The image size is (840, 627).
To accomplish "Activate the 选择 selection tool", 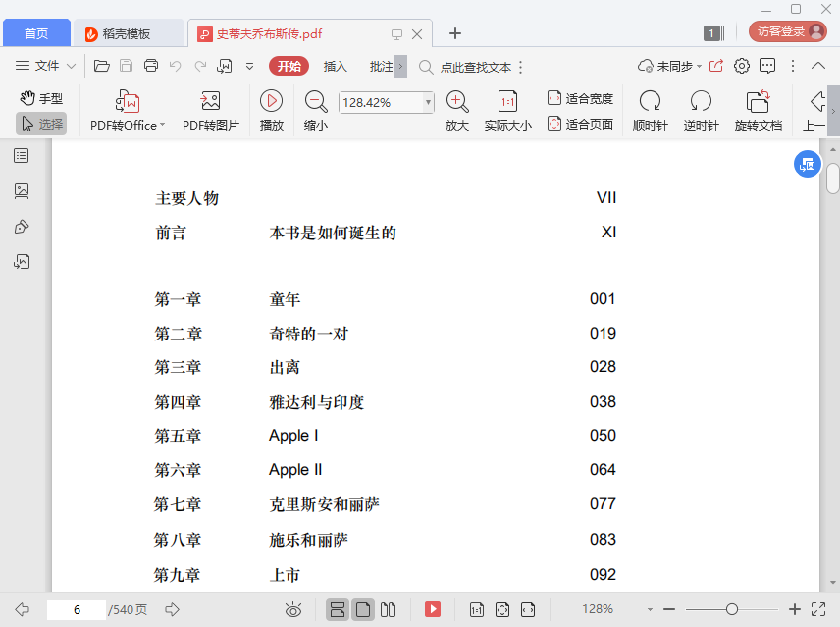I will [x=41, y=124].
